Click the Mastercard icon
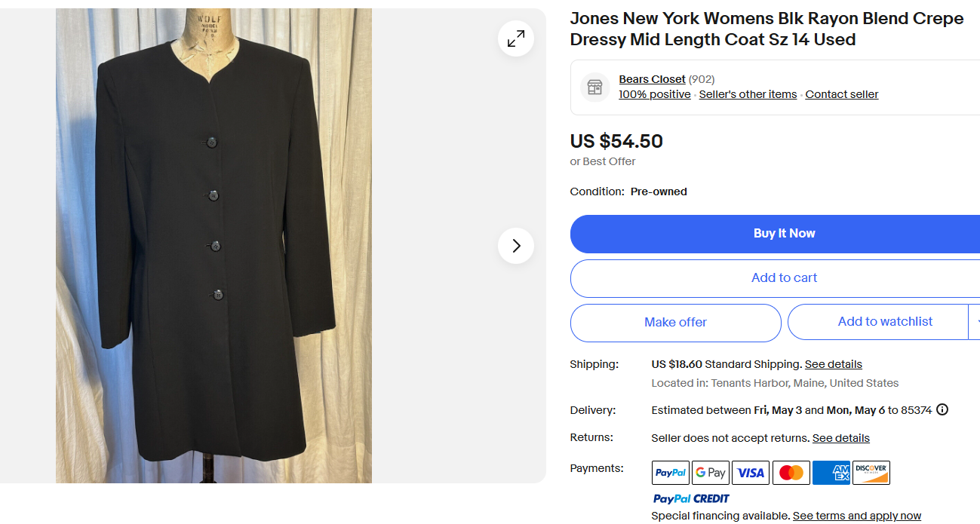The image size is (980, 524). click(791, 473)
